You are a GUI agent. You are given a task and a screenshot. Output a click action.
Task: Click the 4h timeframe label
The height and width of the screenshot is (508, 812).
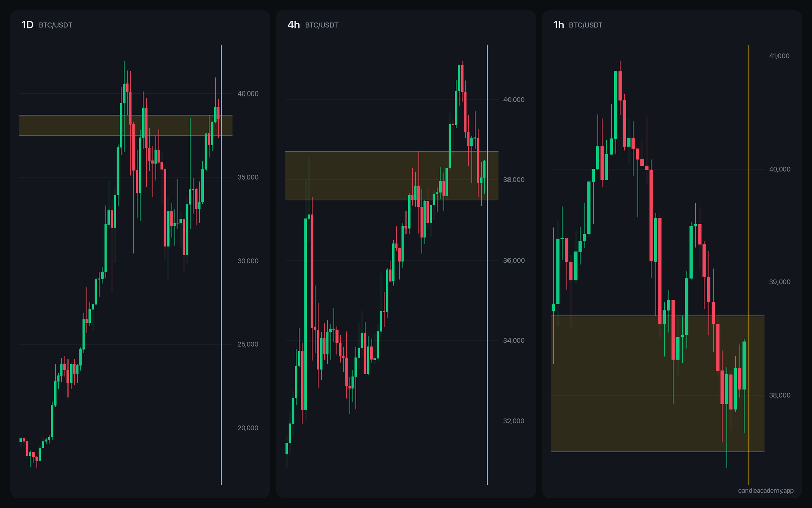coord(294,25)
